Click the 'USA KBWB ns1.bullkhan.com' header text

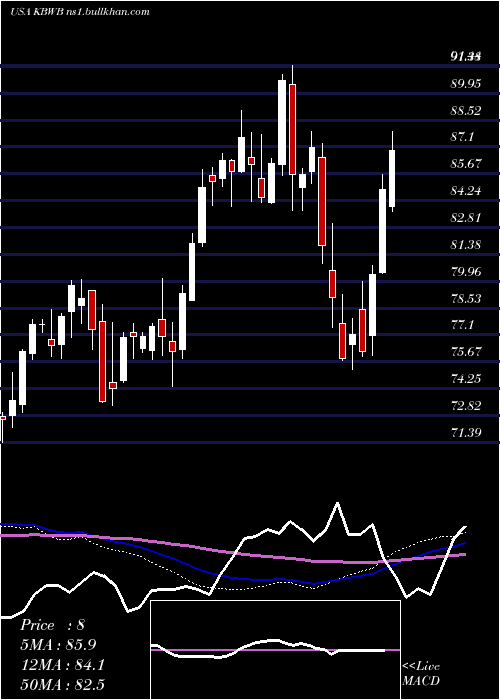[80, 12]
